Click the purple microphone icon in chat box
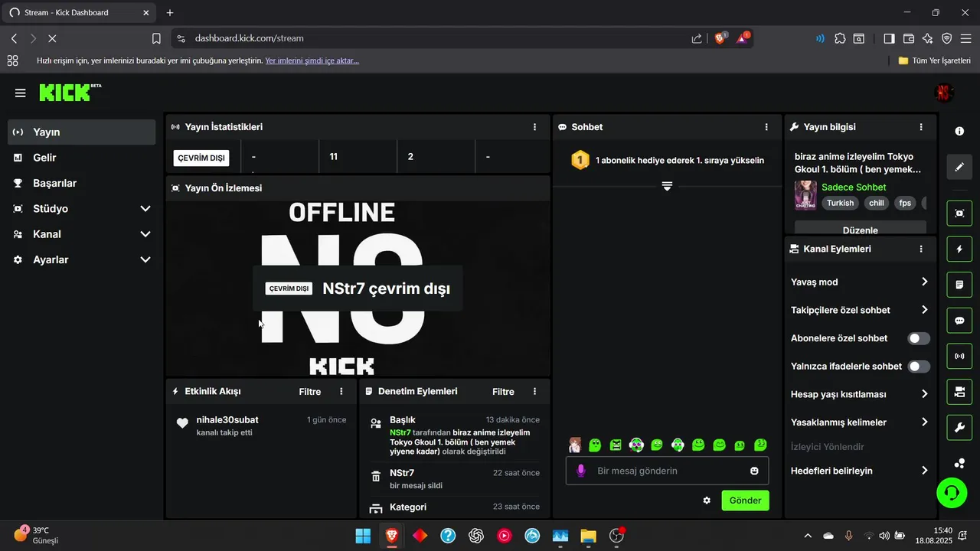Viewport: 980px width, 551px height. [581, 471]
